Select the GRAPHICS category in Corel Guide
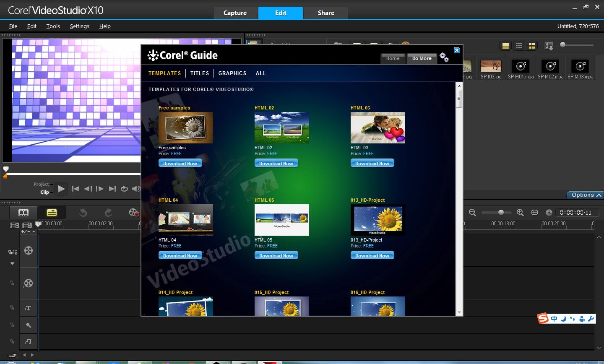 (232, 73)
